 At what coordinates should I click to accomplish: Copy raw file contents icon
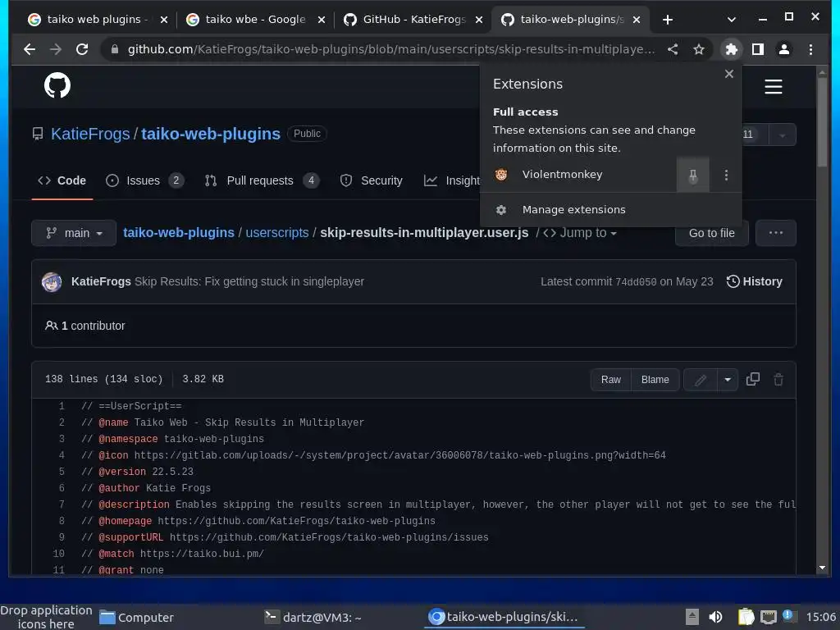tap(753, 379)
